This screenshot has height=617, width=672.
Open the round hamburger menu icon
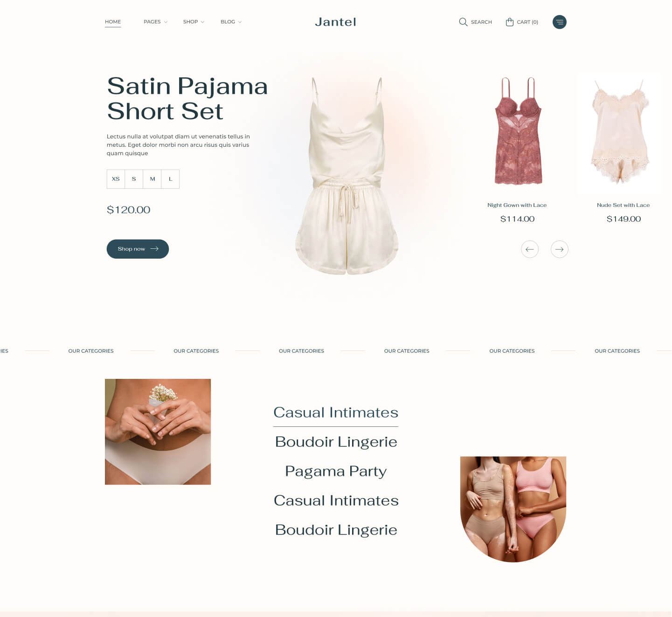[x=560, y=22]
